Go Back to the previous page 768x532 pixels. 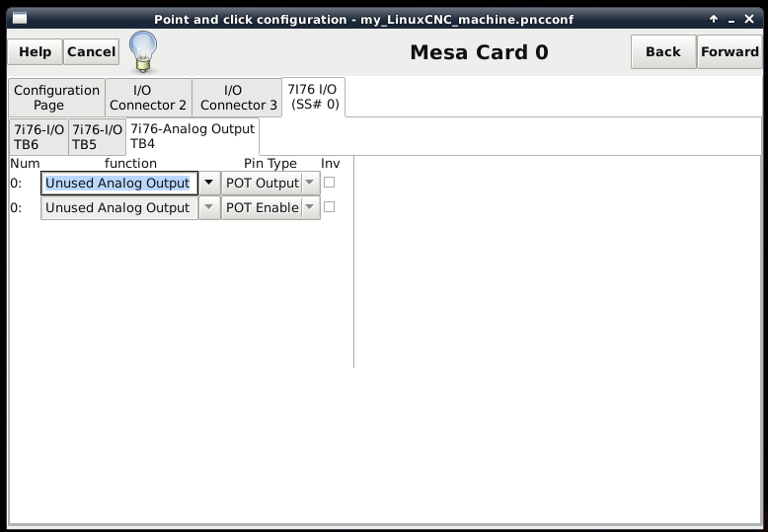tap(663, 52)
